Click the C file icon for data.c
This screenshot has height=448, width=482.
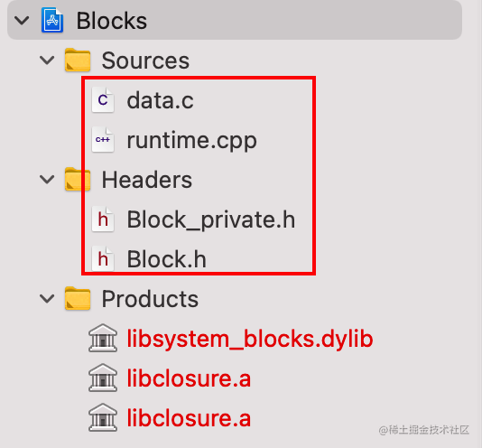[x=103, y=100]
